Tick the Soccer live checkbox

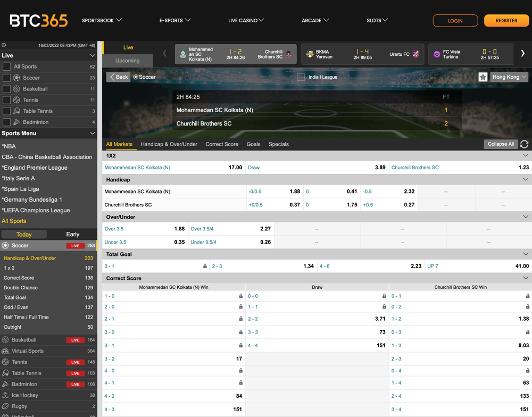click(x=6, y=78)
